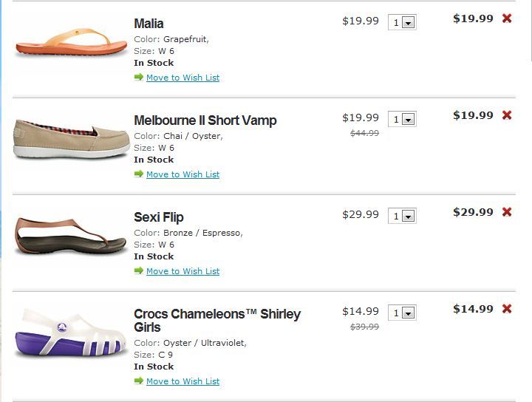Open the Melbourne II Short Vamp shoe image
Image resolution: width=532 pixels, height=402 pixels.
point(69,138)
